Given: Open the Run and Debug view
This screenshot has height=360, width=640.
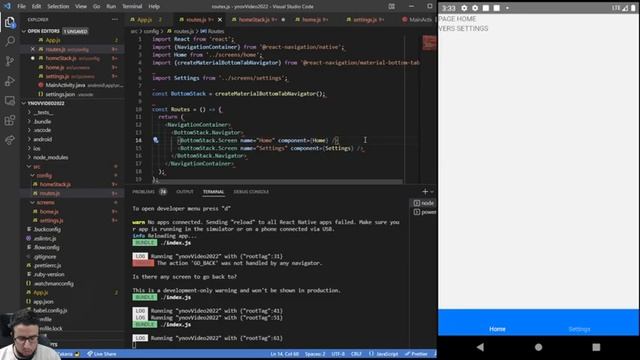Looking at the screenshot, I should pyautogui.click(x=10, y=81).
